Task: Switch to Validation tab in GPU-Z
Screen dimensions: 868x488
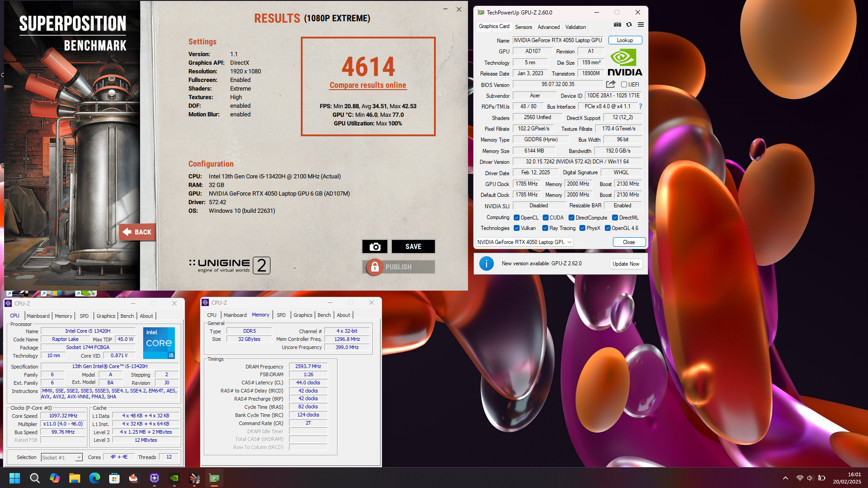Action: (x=575, y=27)
